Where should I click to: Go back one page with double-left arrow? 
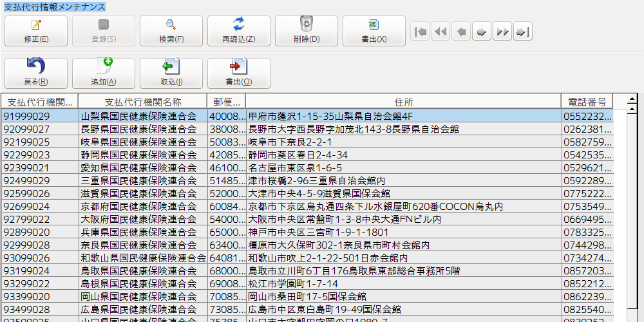click(440, 31)
